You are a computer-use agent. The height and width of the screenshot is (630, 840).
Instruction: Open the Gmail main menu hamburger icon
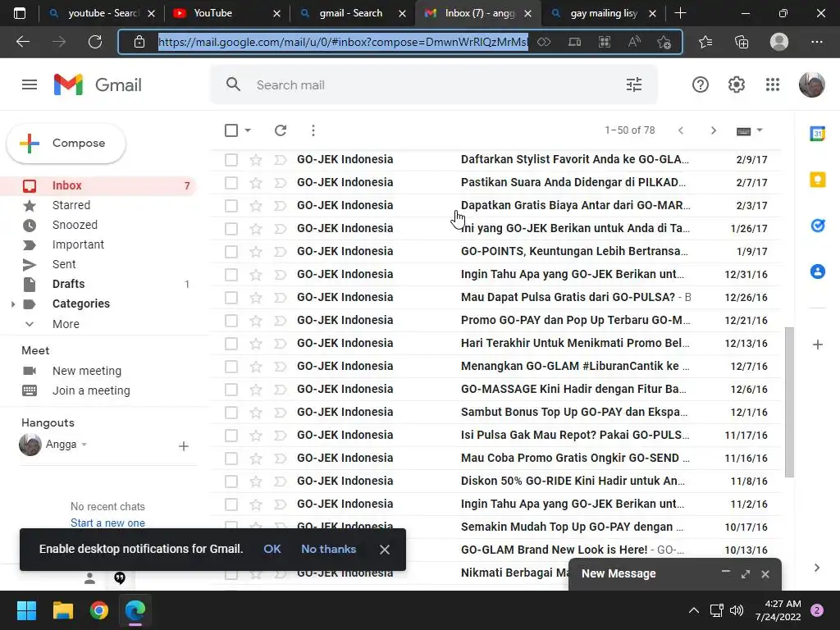pyautogui.click(x=30, y=84)
